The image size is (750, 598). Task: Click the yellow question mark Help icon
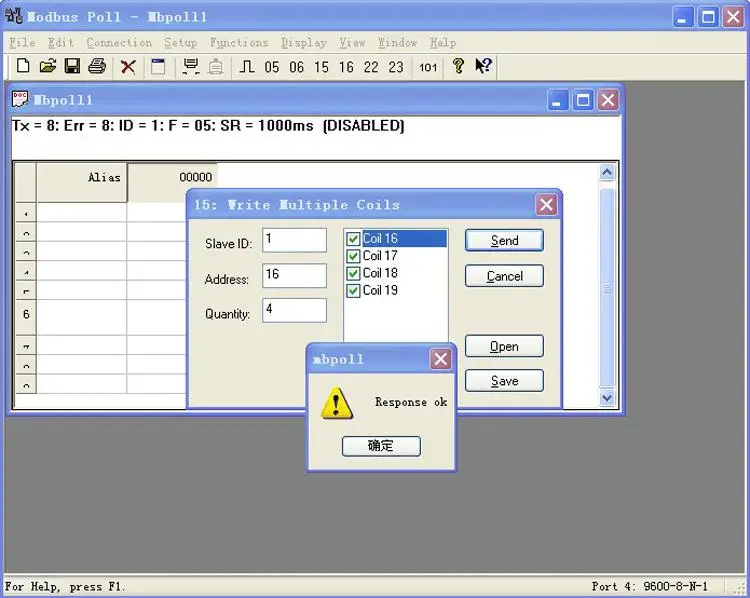tap(458, 67)
